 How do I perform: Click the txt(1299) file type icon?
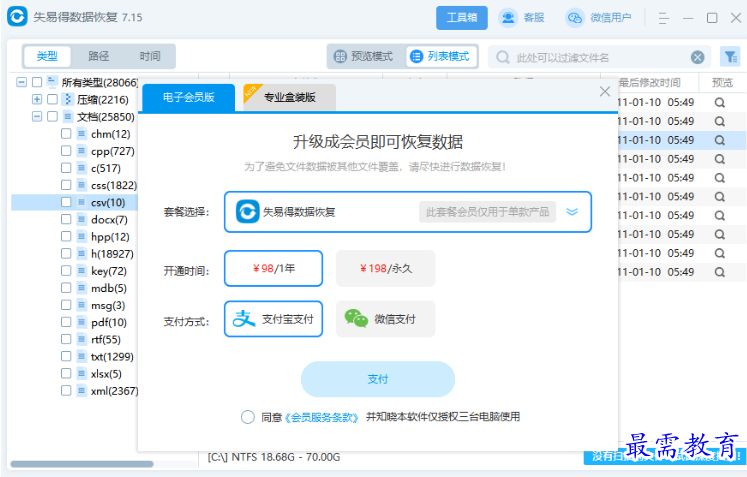coord(81,356)
